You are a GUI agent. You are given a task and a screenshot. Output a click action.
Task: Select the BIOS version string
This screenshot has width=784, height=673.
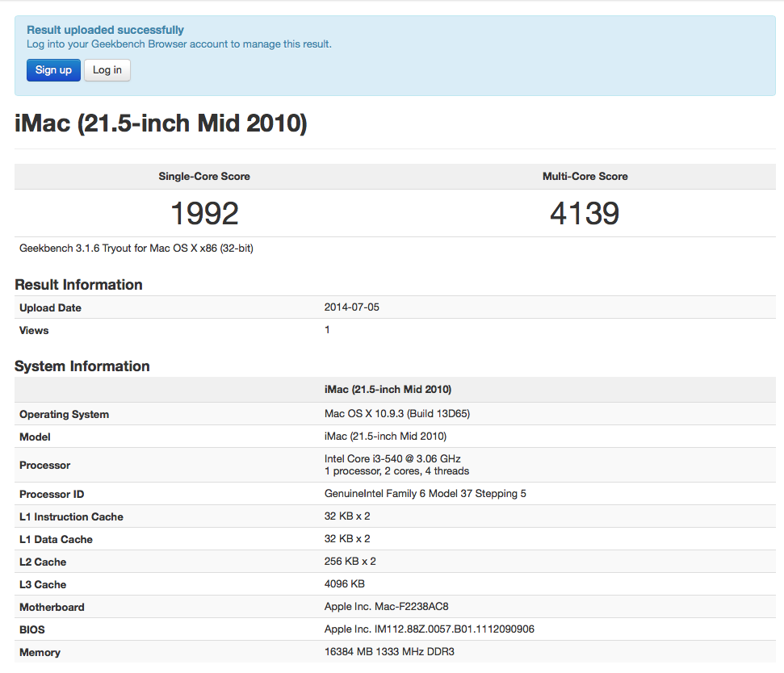pyautogui.click(x=429, y=629)
